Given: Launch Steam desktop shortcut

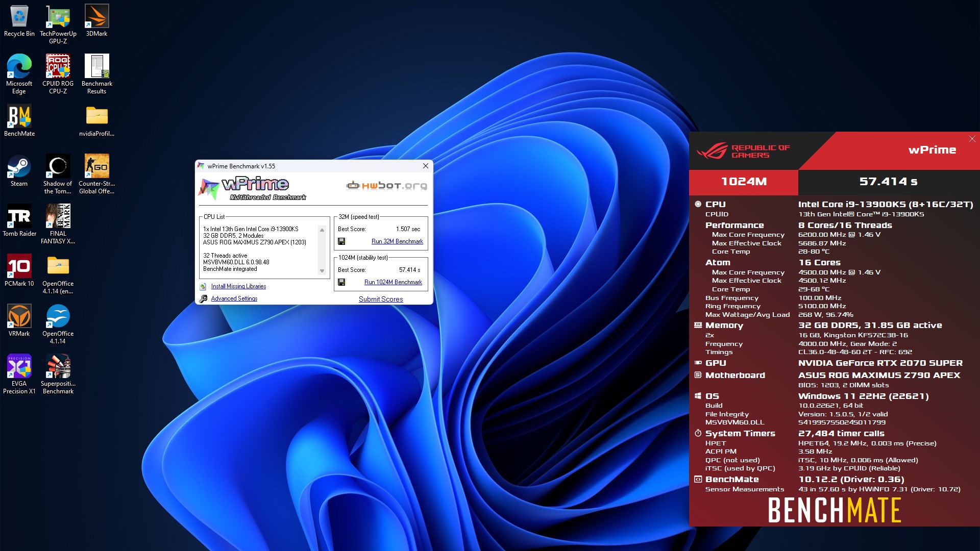Looking at the screenshot, I should point(19,171).
